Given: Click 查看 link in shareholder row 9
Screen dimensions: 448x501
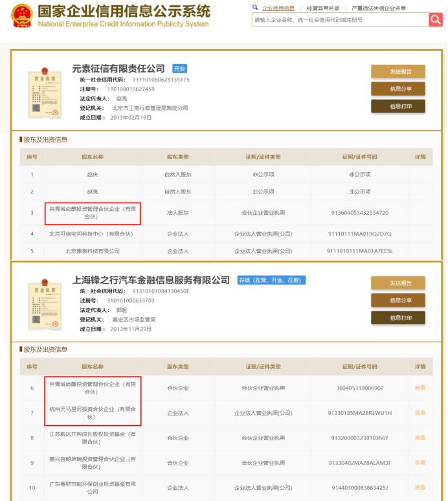Looking at the screenshot, I should click(420, 463).
